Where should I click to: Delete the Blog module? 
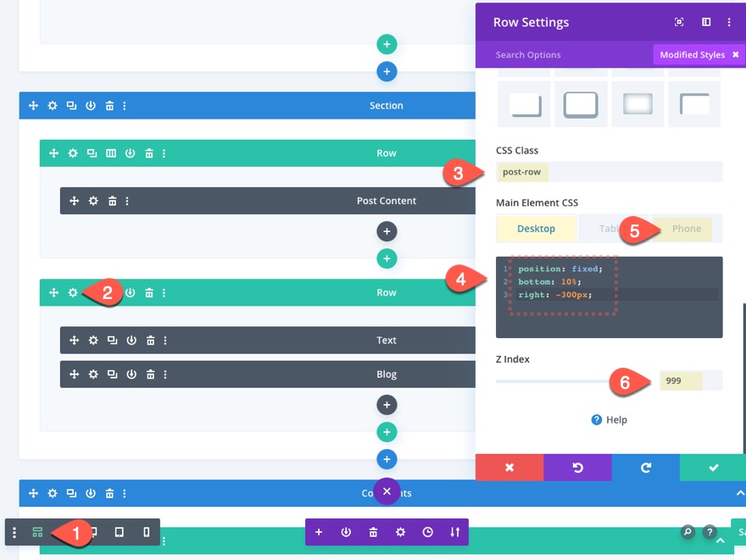[x=150, y=374]
